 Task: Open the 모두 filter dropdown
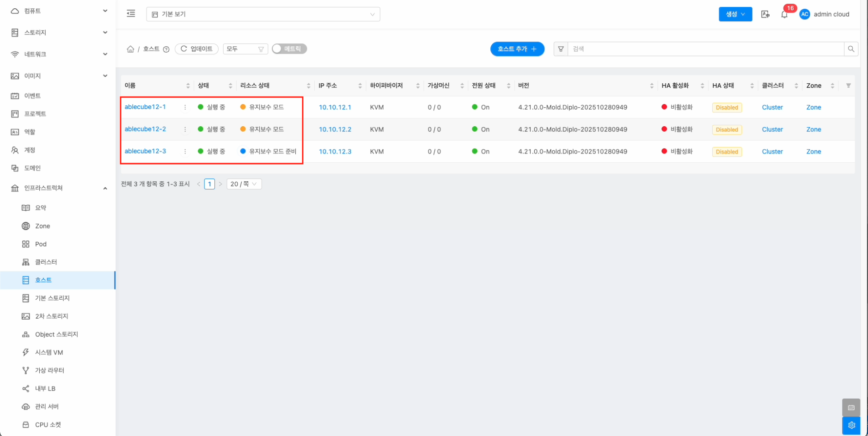(x=245, y=49)
